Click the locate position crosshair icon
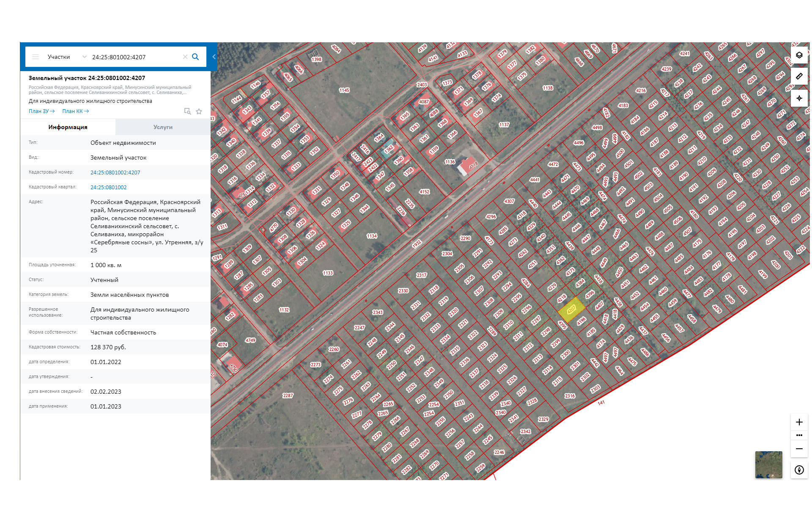This screenshot has height=508, width=812. coord(799,98)
